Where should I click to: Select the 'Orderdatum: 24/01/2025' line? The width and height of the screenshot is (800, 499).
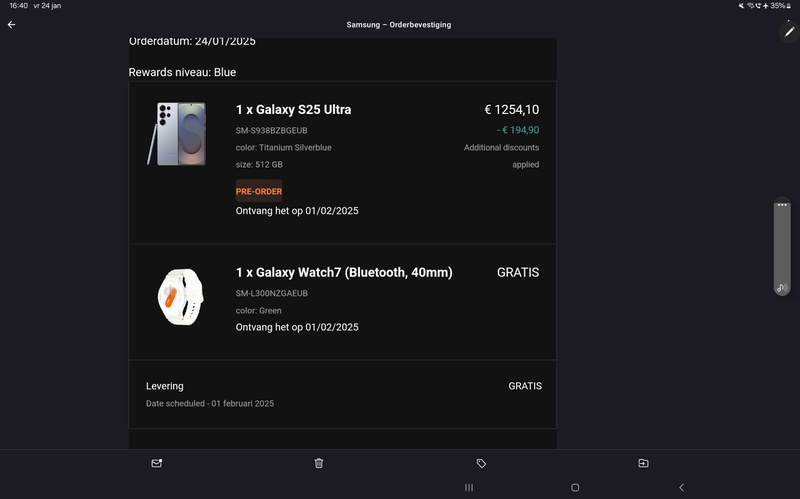click(192, 41)
